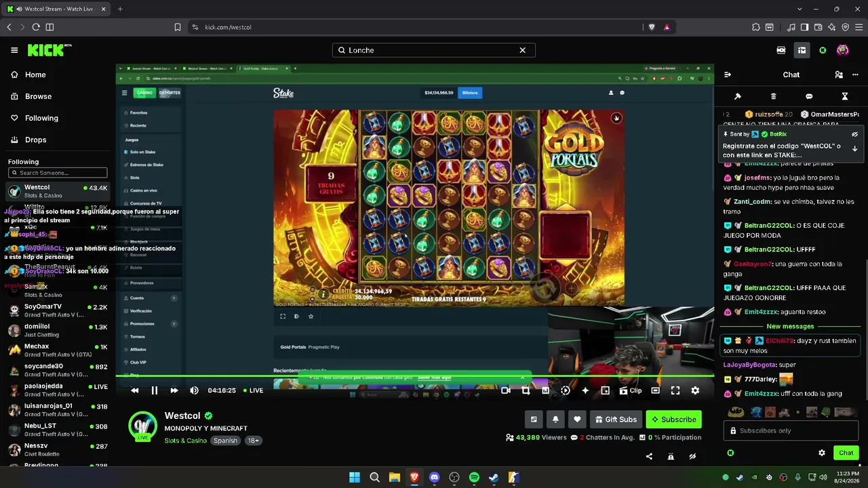
Task: Create a Clip of the stream
Action: (630, 390)
